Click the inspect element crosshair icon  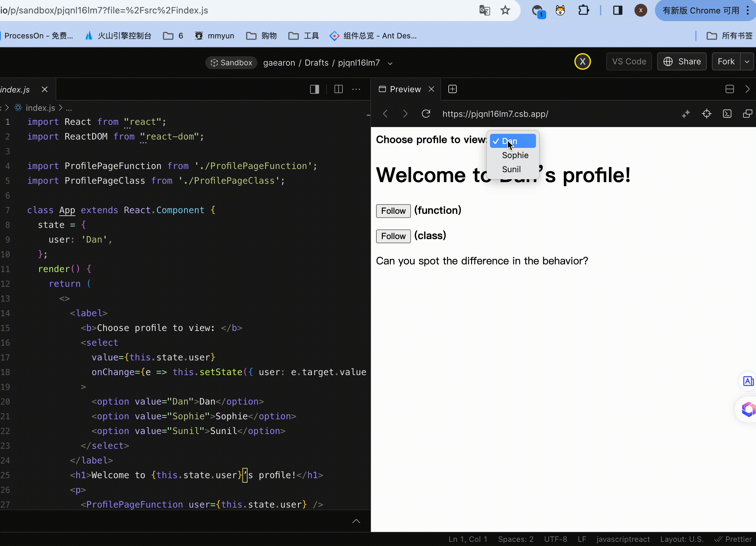click(x=706, y=114)
